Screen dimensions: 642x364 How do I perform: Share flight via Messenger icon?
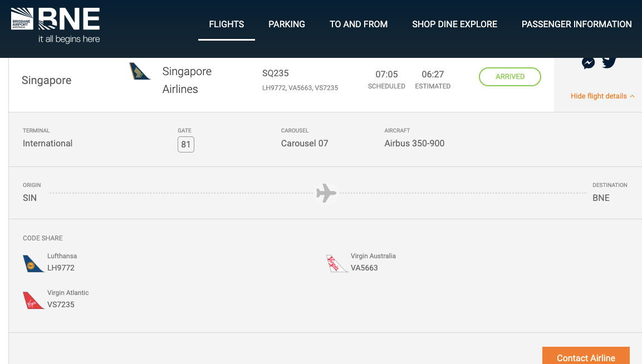(x=589, y=62)
